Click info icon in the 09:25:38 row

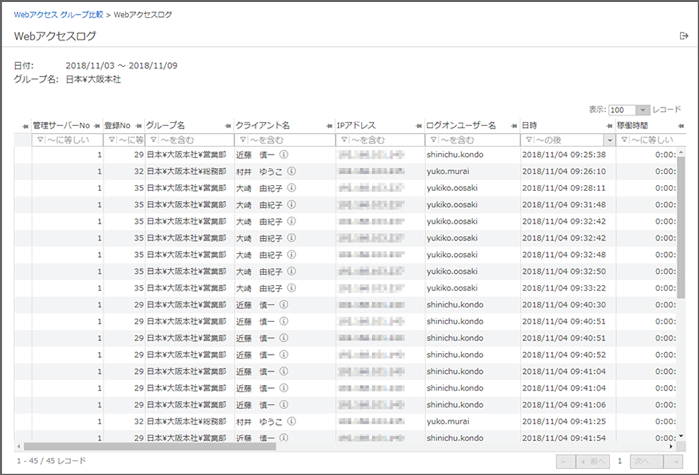(x=284, y=155)
